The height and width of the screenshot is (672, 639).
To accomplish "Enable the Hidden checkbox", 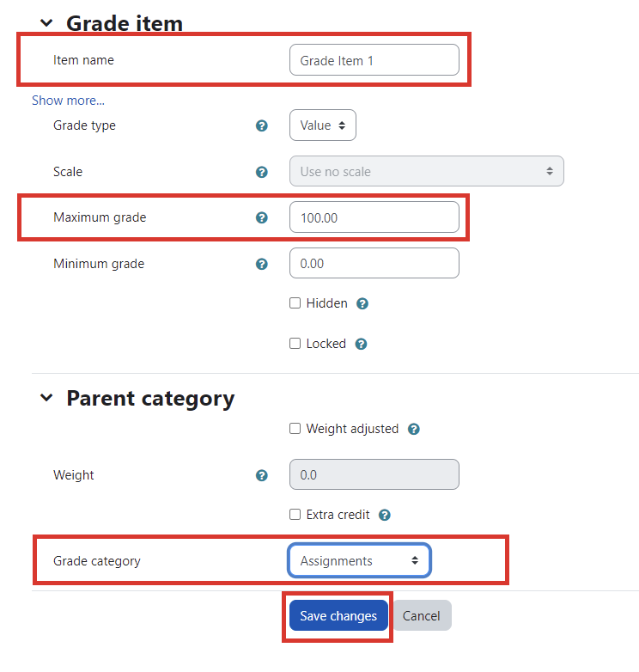I will point(295,303).
